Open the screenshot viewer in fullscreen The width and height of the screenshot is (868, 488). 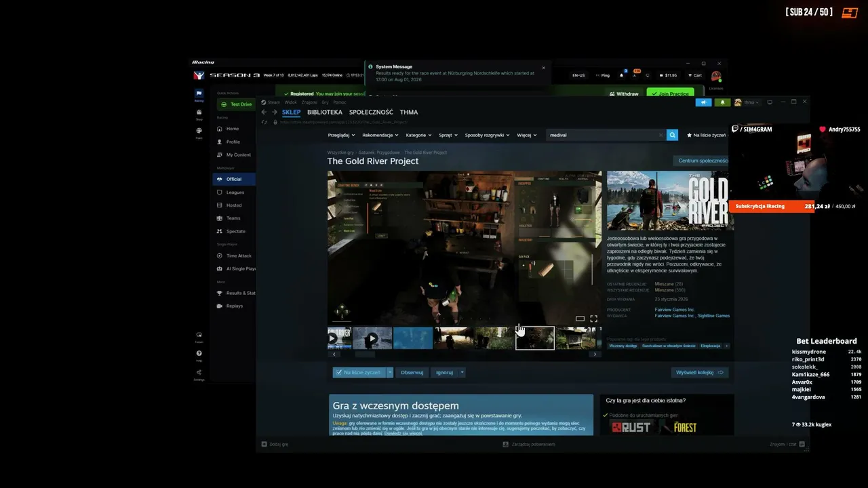pos(594,319)
